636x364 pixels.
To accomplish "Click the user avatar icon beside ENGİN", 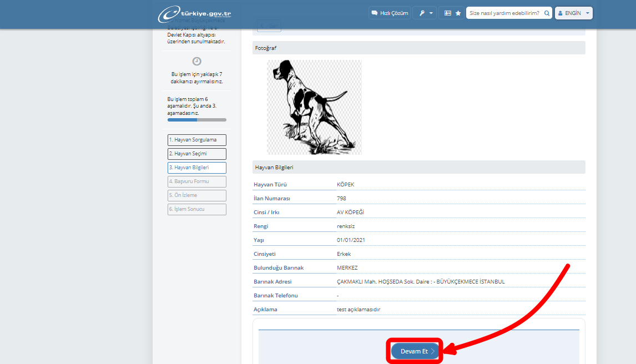I will (x=560, y=13).
